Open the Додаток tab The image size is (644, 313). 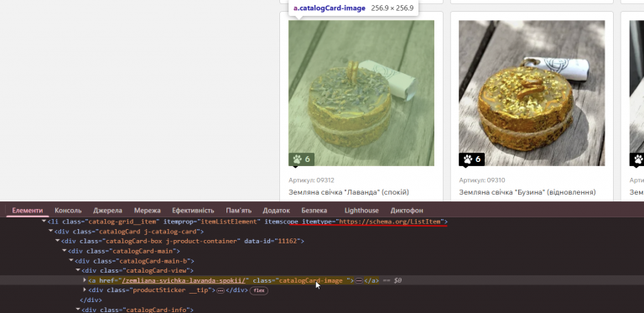tap(277, 211)
